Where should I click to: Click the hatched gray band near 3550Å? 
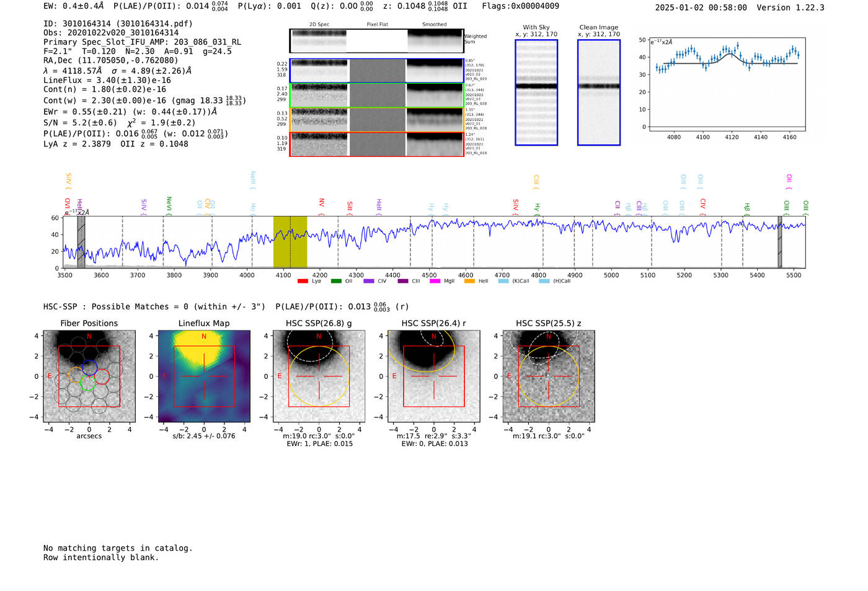[x=81, y=242]
